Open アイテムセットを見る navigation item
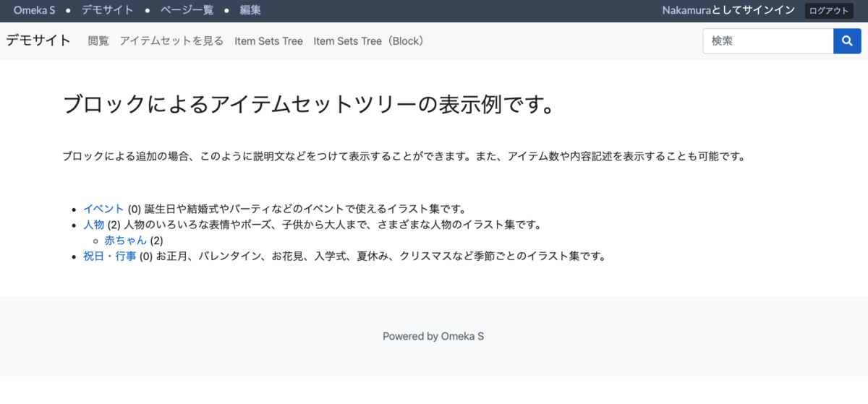868x404 pixels. pyautogui.click(x=171, y=41)
